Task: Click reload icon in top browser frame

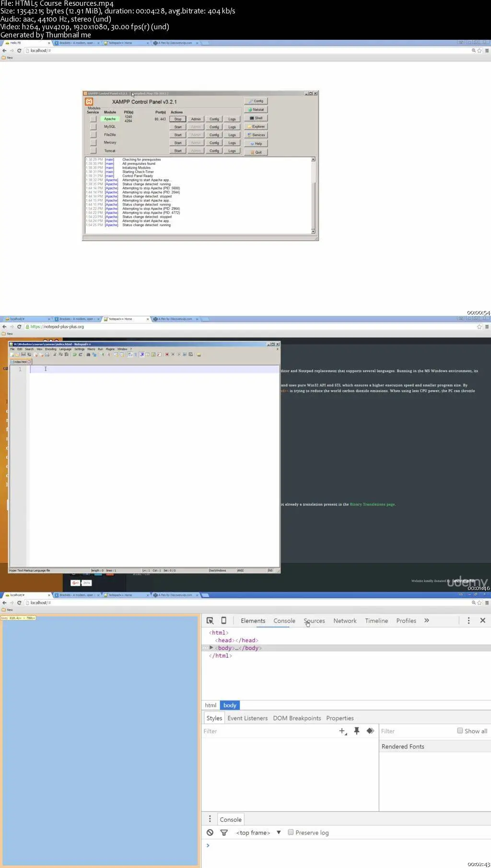Action: coord(19,50)
